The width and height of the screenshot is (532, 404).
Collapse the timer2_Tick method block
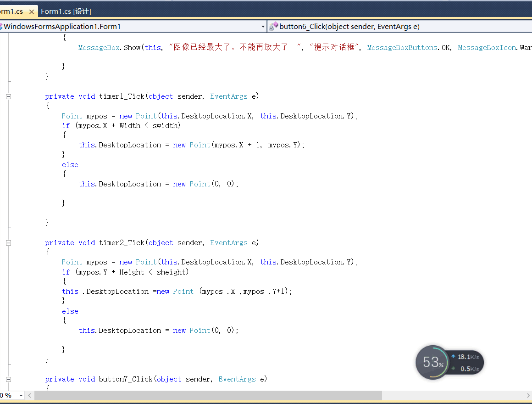point(8,243)
